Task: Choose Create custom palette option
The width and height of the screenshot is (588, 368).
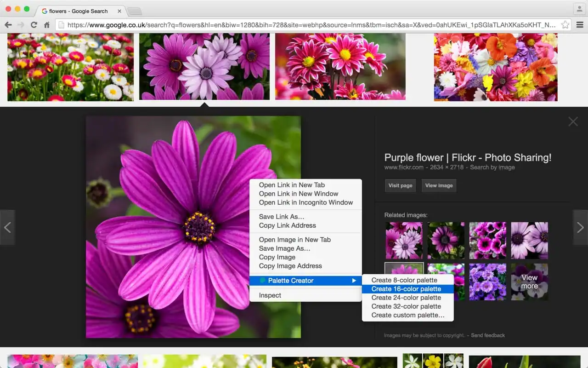Action: [x=408, y=315]
